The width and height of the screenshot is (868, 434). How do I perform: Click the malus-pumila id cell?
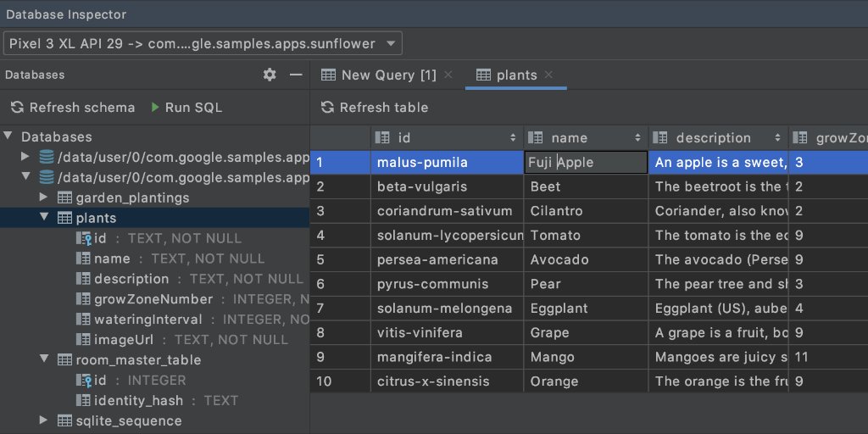pos(447,163)
